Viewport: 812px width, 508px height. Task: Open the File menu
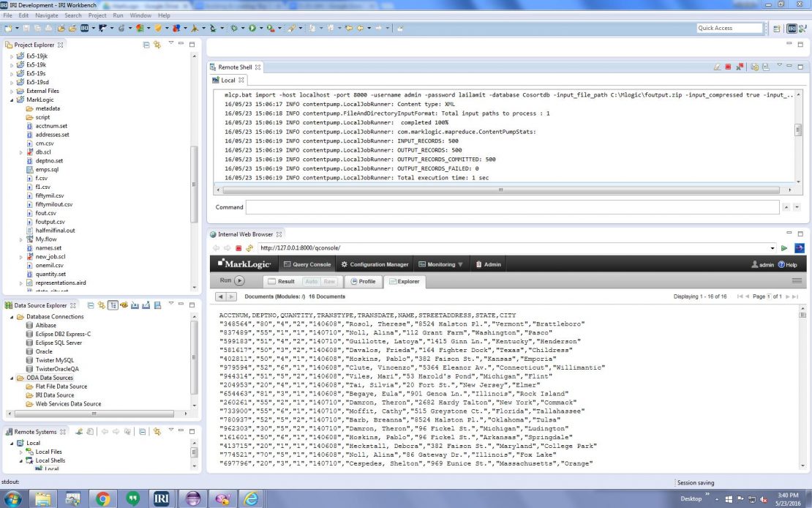8,15
